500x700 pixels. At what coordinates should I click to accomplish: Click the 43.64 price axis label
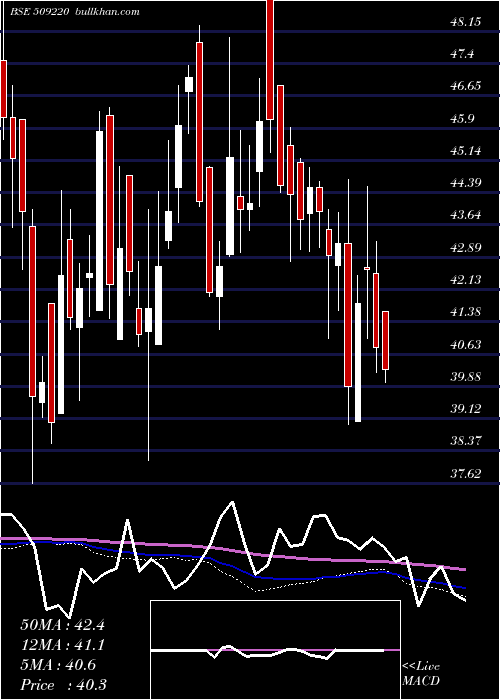[x=466, y=215]
